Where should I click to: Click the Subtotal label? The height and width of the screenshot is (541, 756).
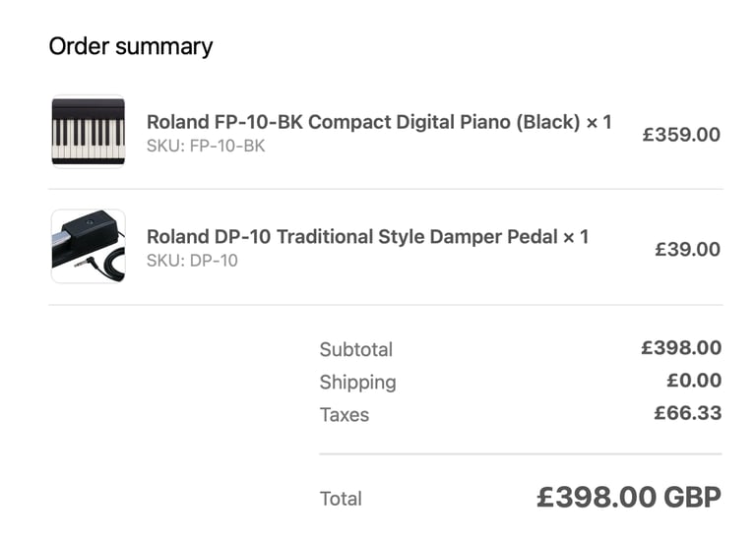coord(356,349)
